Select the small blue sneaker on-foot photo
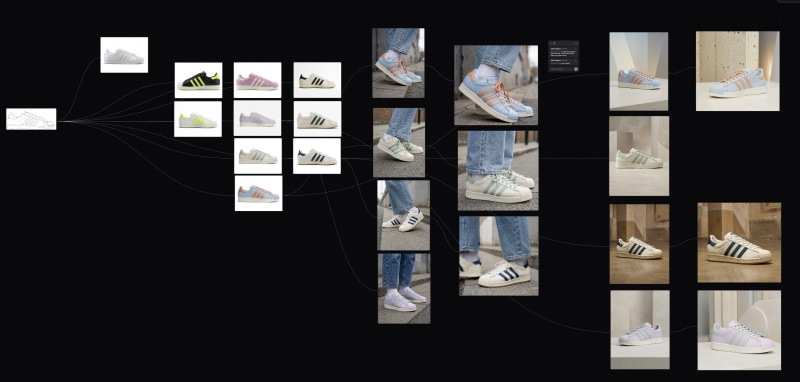The width and height of the screenshot is (800, 382). pos(398,63)
